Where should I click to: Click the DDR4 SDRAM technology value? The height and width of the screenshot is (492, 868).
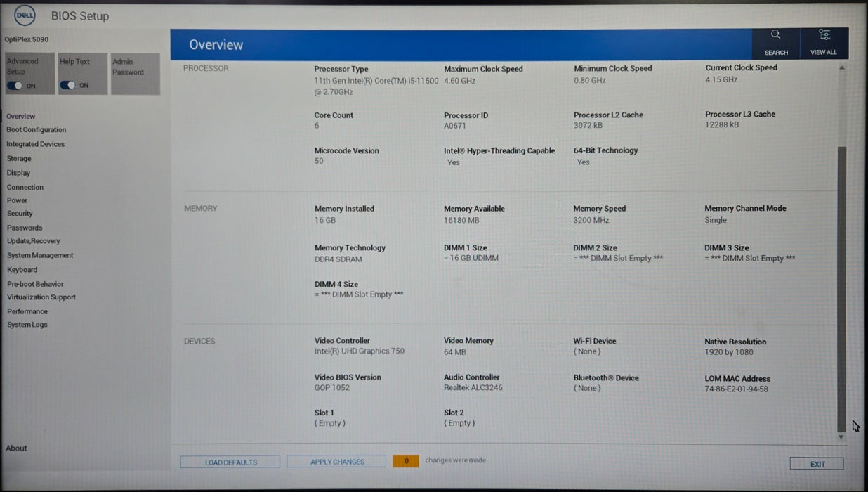(x=338, y=259)
